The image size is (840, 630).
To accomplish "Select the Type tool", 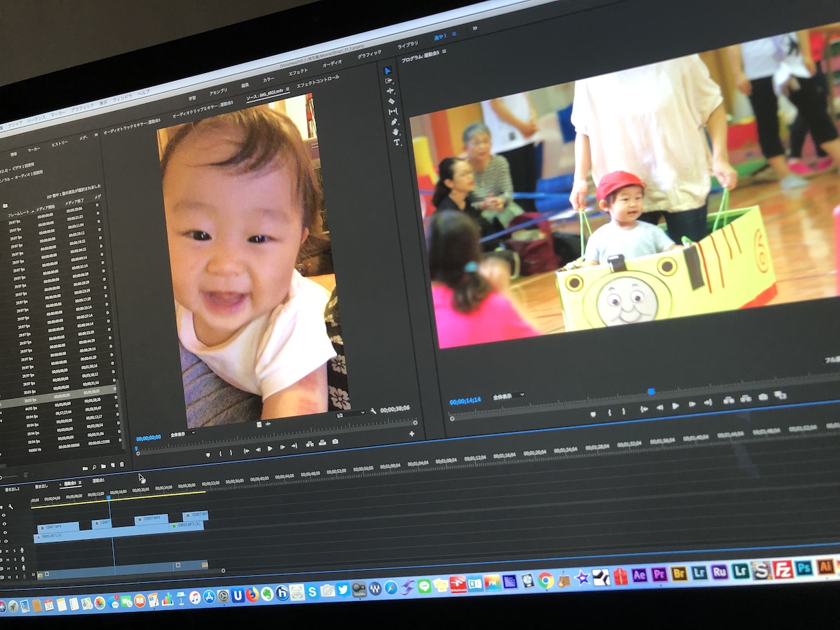I will 397,143.
